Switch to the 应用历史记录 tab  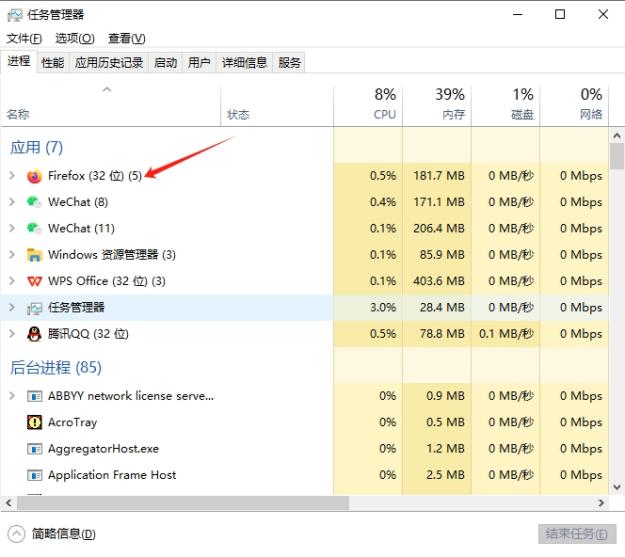coord(109,63)
